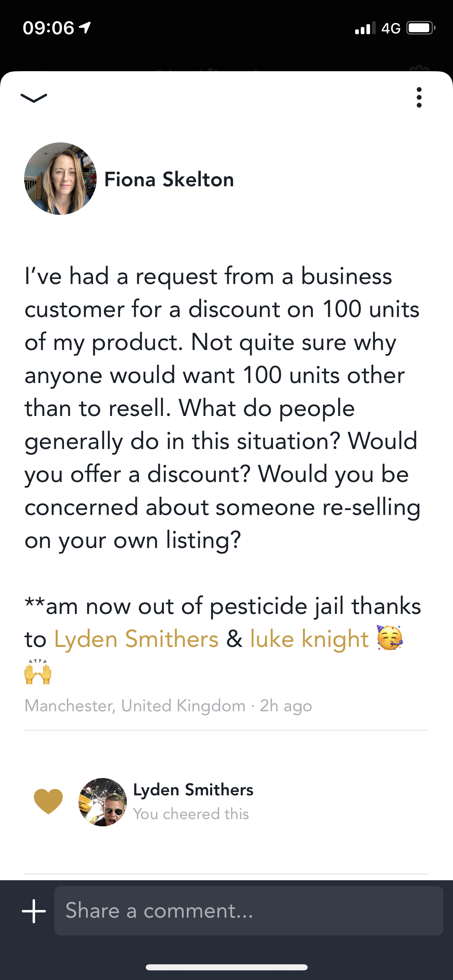Tap the raised hands emoji
The width and height of the screenshot is (453, 980).
(x=38, y=672)
